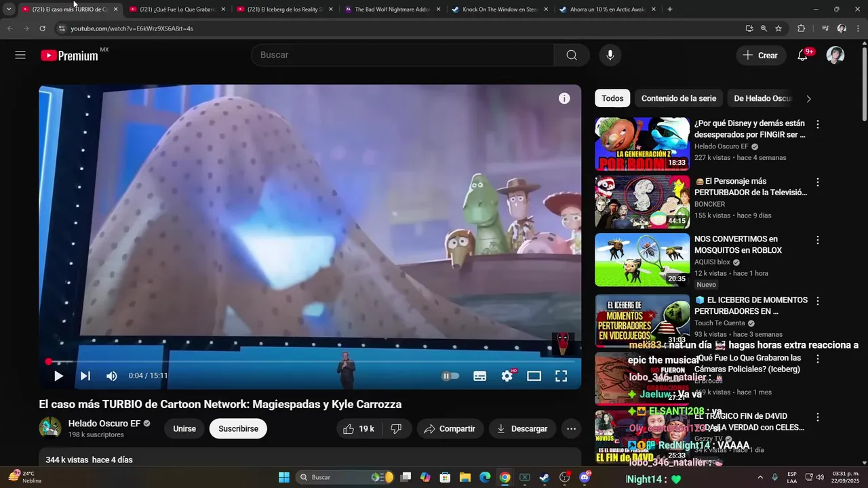Open a new browser tab
This screenshot has height=488, width=868.
tap(670, 9)
